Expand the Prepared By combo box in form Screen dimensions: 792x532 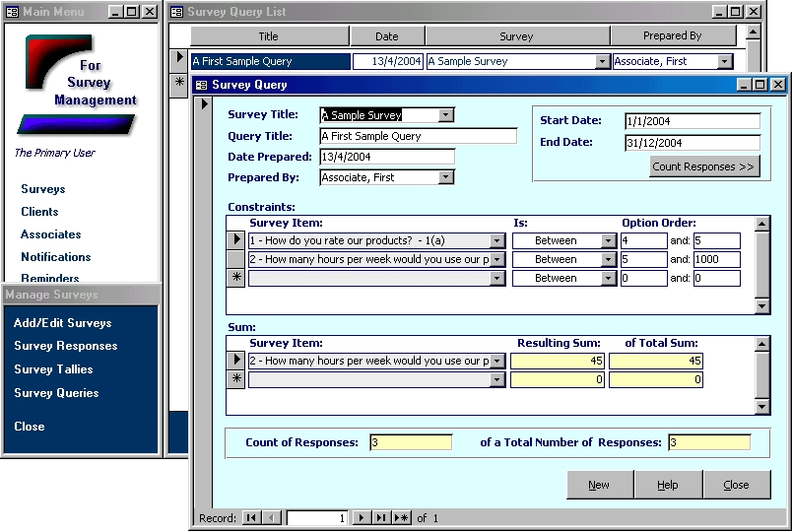click(x=446, y=177)
